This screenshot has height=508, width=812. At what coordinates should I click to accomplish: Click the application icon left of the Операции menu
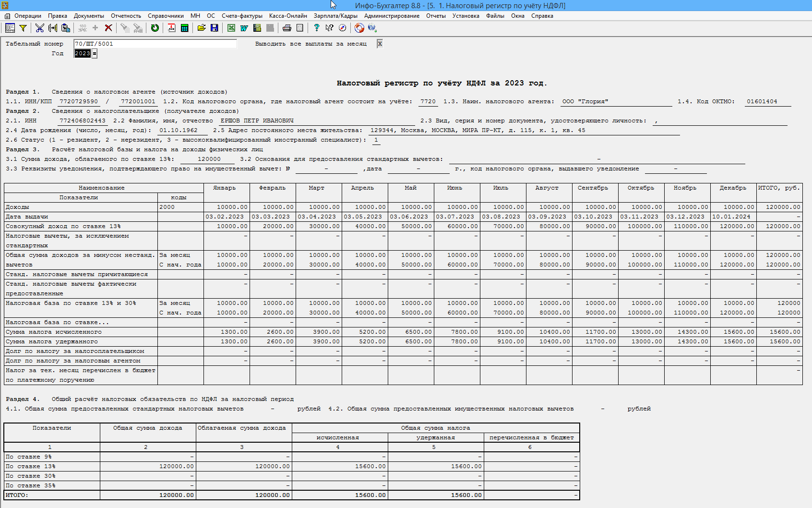point(7,16)
